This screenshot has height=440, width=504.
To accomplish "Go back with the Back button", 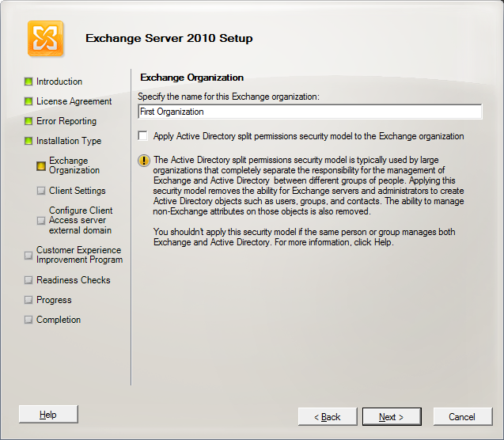I will [x=328, y=417].
